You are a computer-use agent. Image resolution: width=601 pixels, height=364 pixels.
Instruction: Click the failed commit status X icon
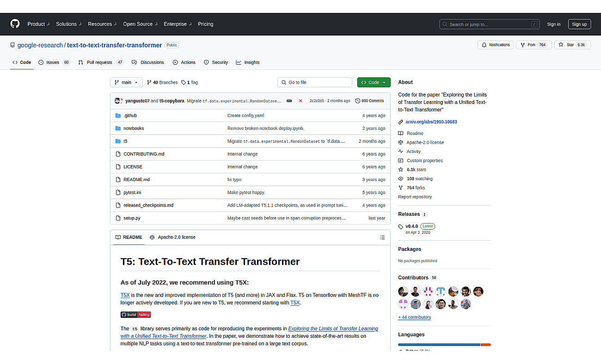[x=300, y=101]
